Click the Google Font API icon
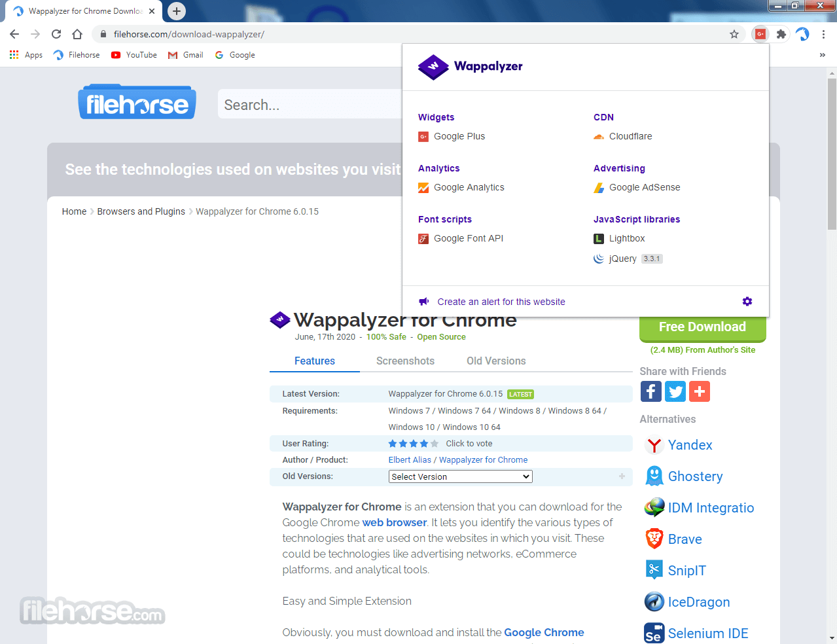Image resolution: width=837 pixels, height=644 pixels. tap(423, 239)
